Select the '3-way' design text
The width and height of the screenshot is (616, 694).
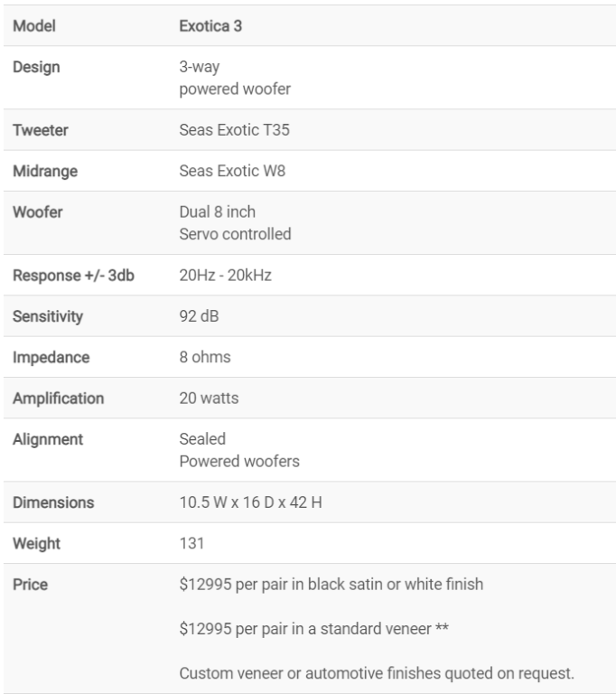199,67
